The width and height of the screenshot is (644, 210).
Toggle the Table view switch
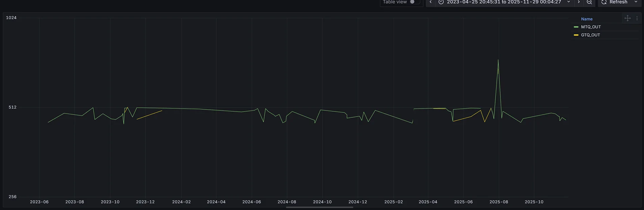click(x=414, y=2)
